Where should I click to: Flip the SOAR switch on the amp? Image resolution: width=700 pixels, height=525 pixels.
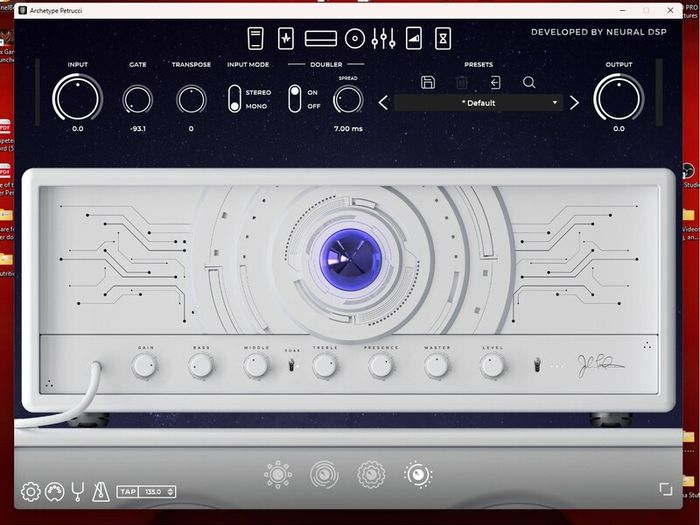coord(292,366)
